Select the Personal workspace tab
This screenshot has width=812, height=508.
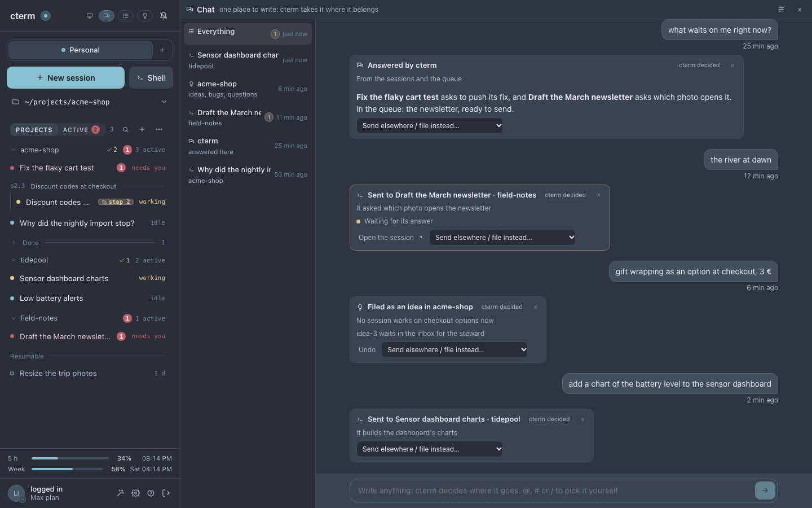(81, 50)
